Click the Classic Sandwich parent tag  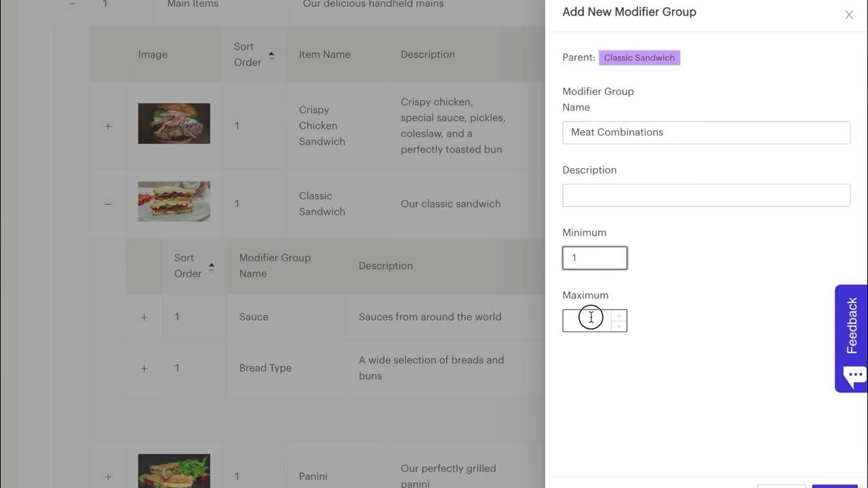(639, 58)
